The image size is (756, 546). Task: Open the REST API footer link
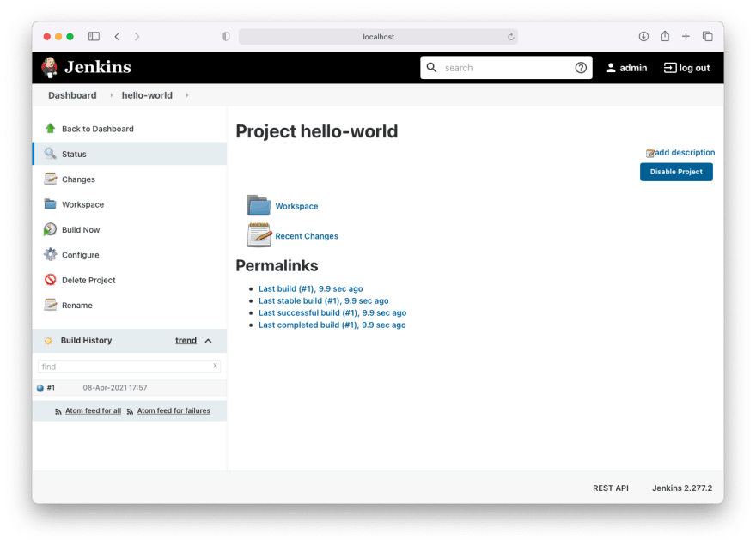(611, 488)
